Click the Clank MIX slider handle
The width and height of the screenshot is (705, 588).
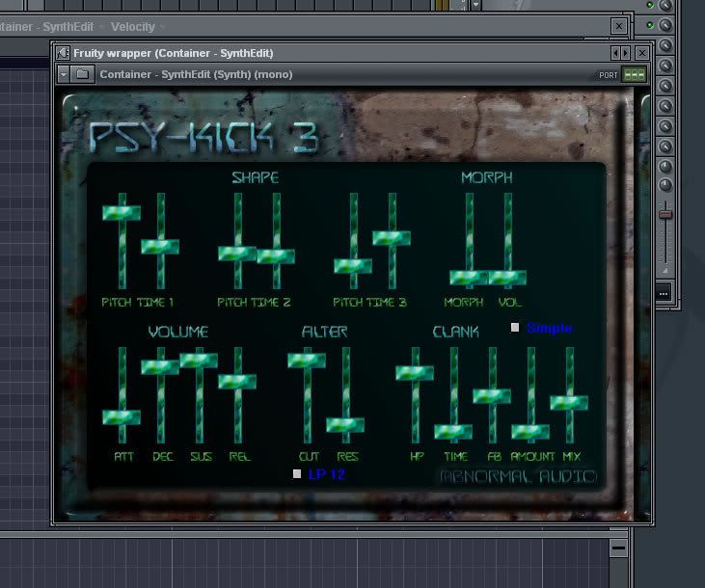point(569,402)
